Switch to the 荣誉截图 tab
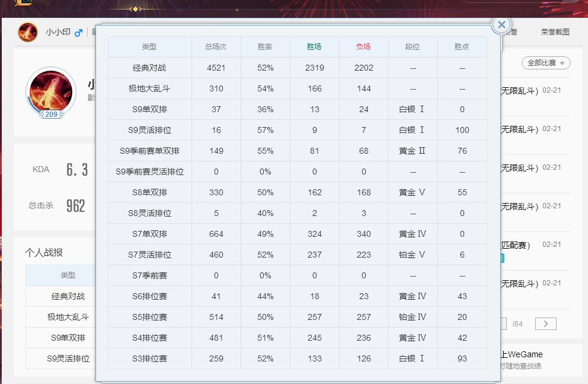The width and height of the screenshot is (588, 384). [x=555, y=32]
